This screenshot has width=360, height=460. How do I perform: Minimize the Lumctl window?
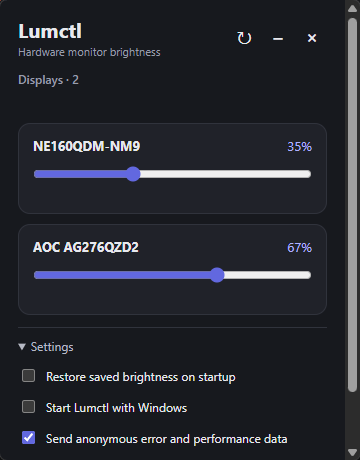(x=278, y=39)
